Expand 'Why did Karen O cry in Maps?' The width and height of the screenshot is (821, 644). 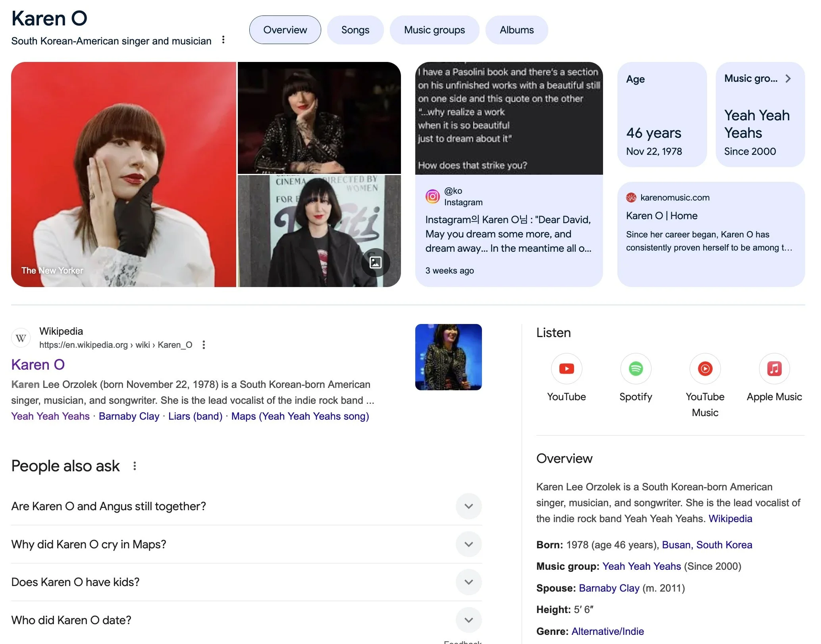point(468,544)
